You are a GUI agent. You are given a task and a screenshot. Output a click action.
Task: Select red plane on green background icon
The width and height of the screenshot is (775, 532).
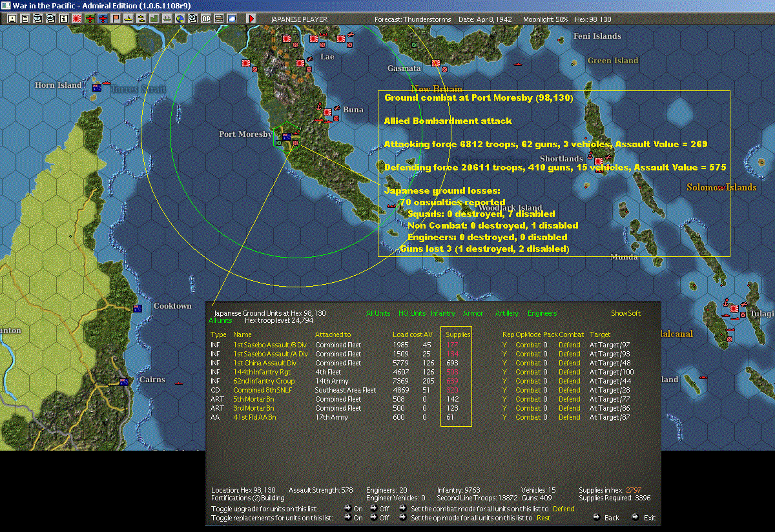(x=90, y=19)
